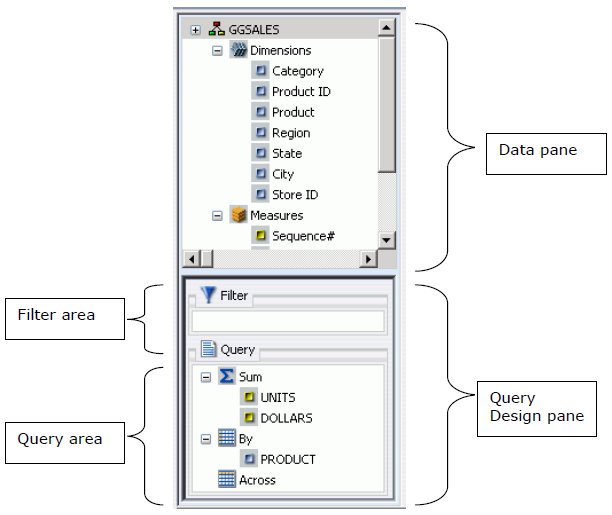Click inside the Filter input box
Viewport: 612px width, 515px height.
tap(288, 321)
